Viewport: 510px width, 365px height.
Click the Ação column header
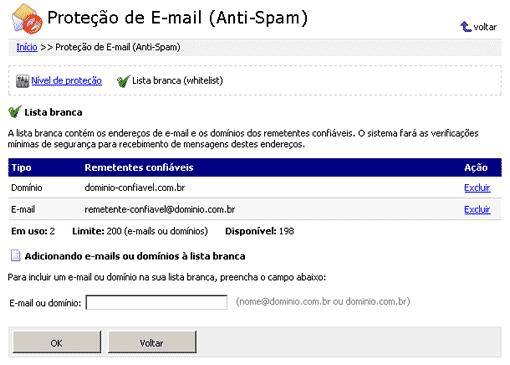point(476,167)
